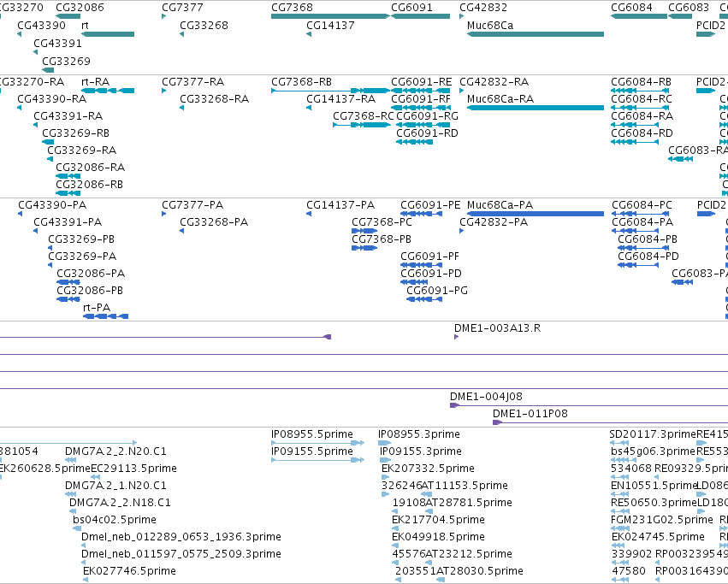Screen dimensions: 728x584
Task: Select the CG43390-PA protein label
Action: 52,204
